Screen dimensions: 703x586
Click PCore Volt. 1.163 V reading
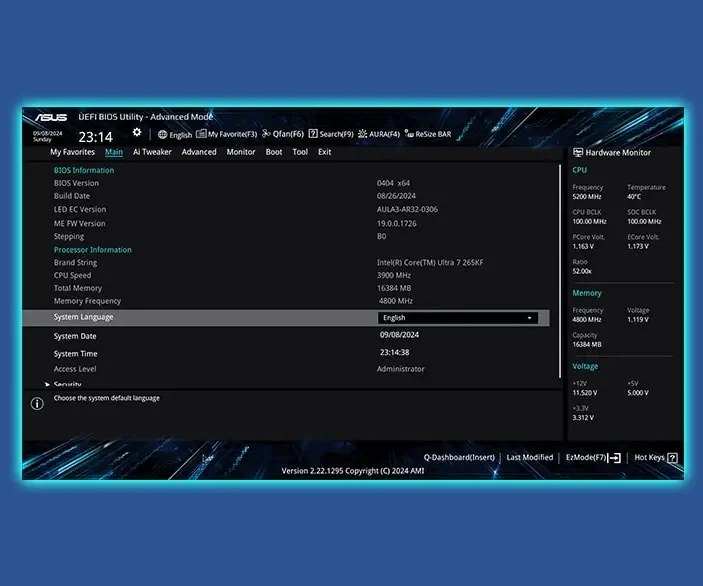(x=583, y=247)
